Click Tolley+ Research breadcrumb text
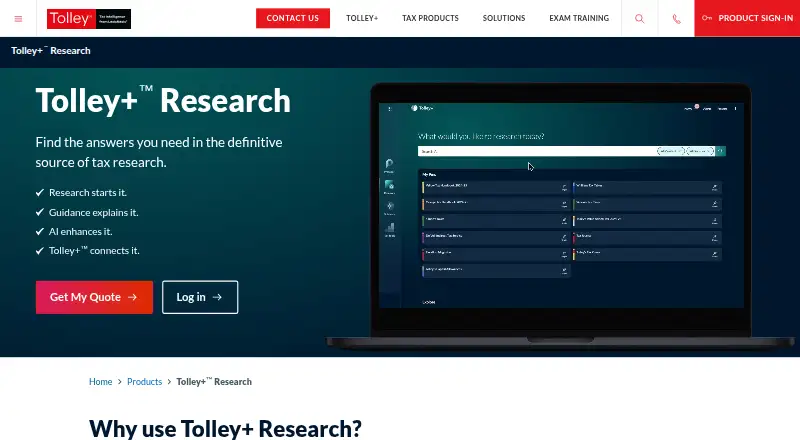The height and width of the screenshot is (440, 800). tap(214, 382)
